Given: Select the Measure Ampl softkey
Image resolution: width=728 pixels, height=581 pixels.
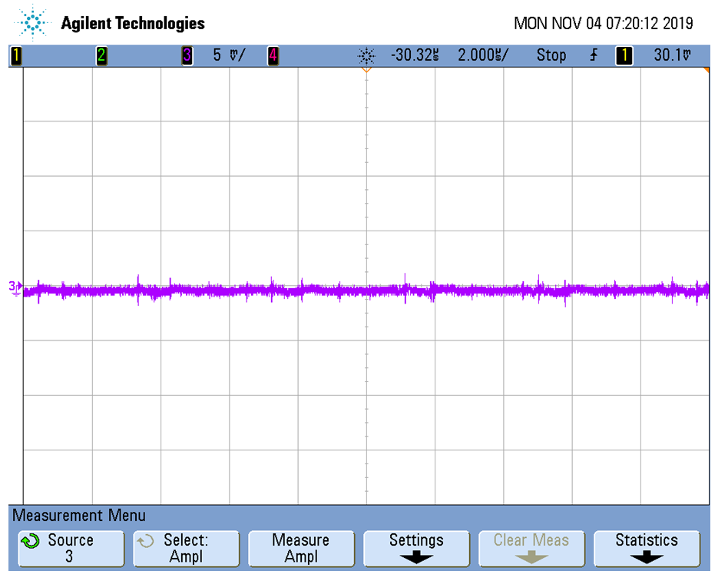Looking at the screenshot, I should (x=301, y=548).
